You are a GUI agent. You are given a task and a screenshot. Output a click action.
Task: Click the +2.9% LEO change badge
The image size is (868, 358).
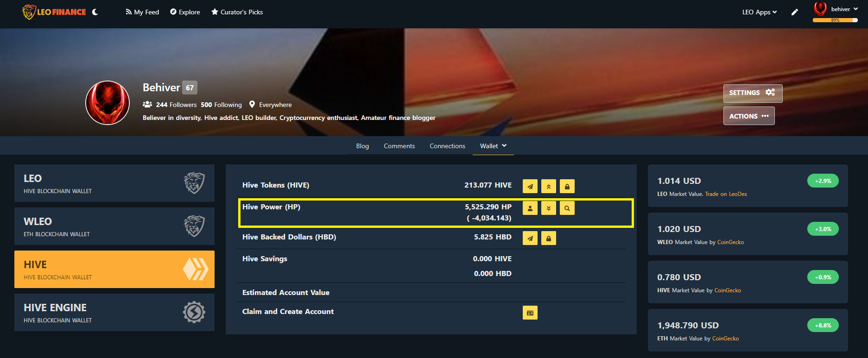[x=823, y=181]
